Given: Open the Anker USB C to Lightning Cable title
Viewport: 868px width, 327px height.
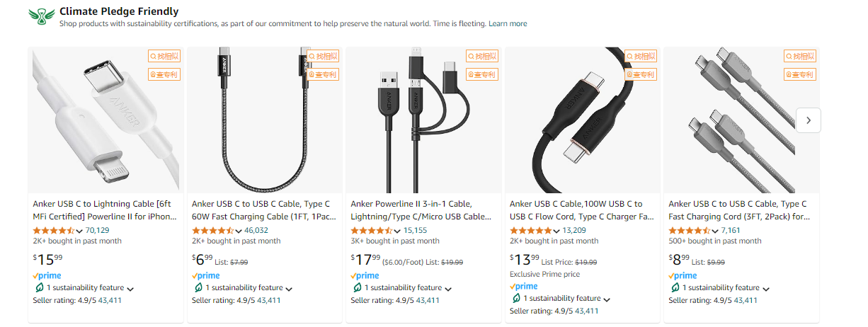Looking at the screenshot, I should (105, 210).
